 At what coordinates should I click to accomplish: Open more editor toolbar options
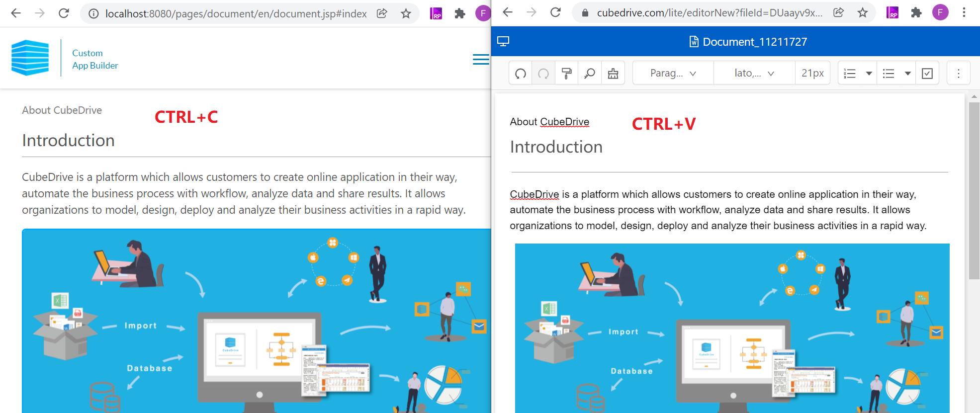pos(959,74)
